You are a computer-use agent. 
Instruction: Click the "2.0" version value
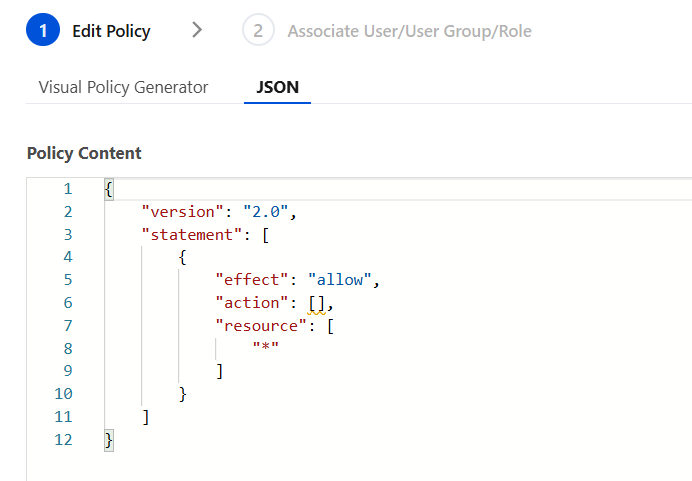click(264, 212)
